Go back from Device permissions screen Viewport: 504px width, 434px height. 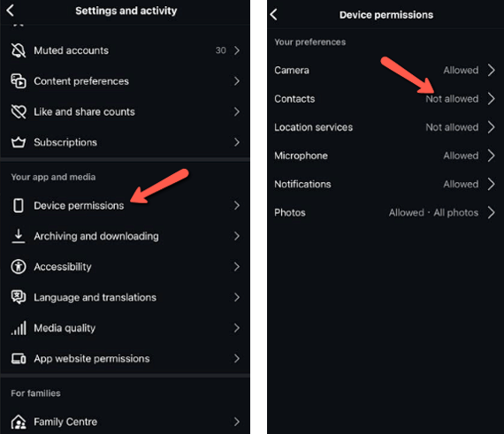(274, 14)
